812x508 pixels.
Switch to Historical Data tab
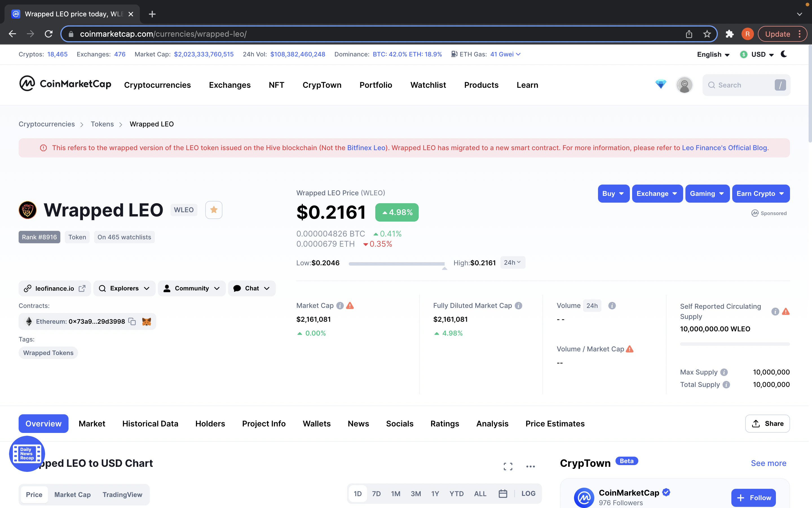[150, 424]
